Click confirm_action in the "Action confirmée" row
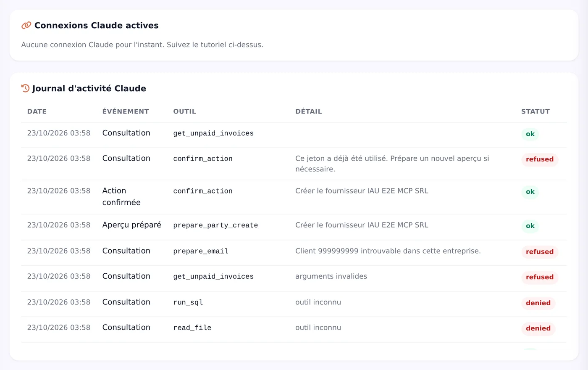Screen dimensions: 588x370 203,191
